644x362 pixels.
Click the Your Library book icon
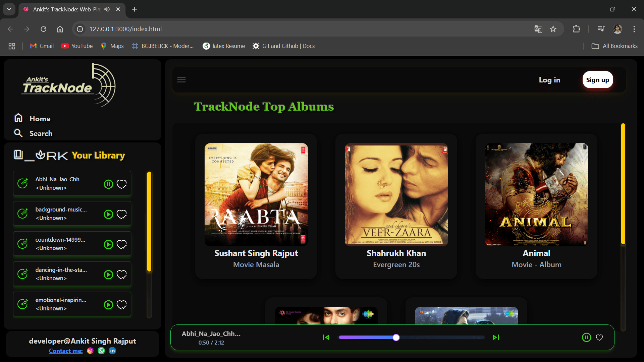tap(18, 155)
